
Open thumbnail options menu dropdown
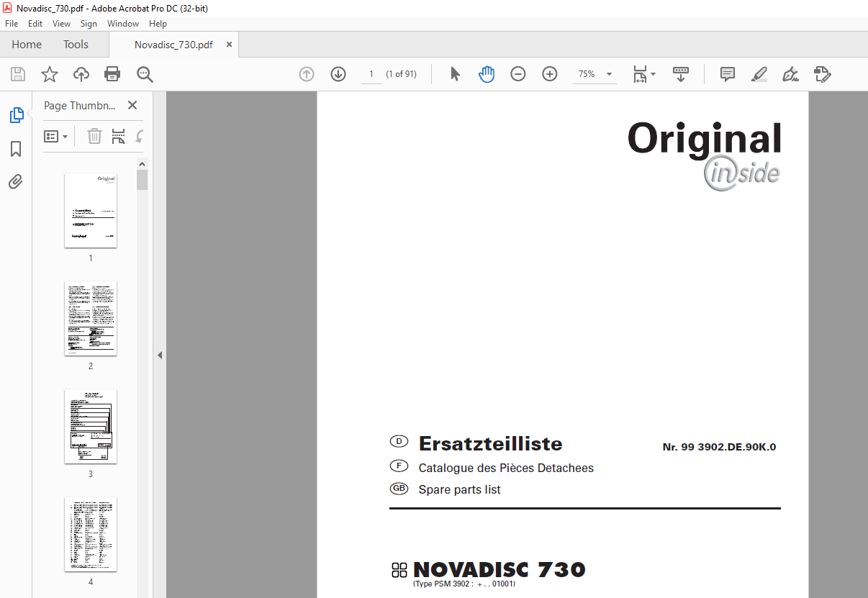point(56,136)
